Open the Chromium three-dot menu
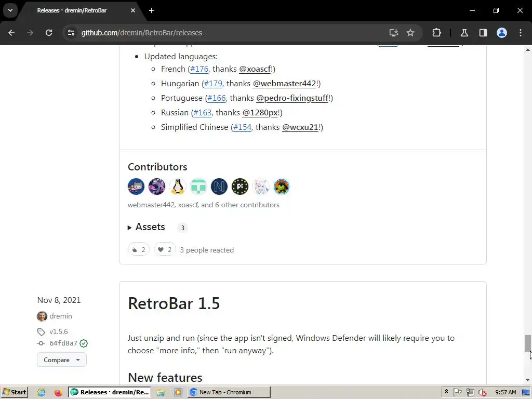Screen dimensions: 532x399 pos(521,33)
